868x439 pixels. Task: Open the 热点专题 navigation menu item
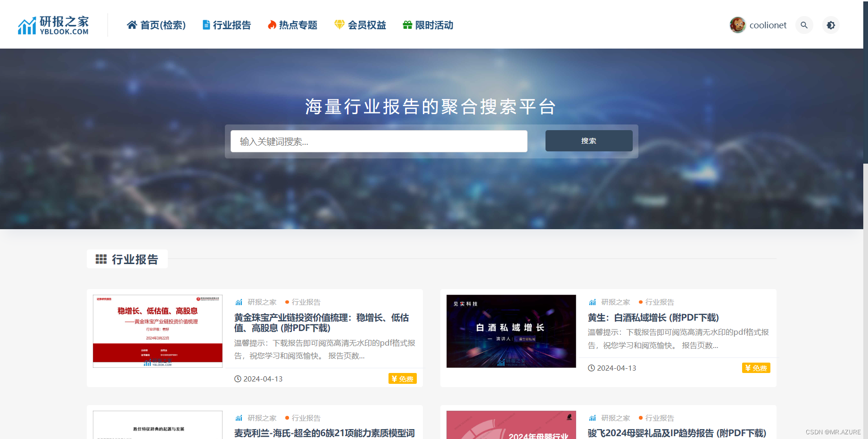pos(292,25)
